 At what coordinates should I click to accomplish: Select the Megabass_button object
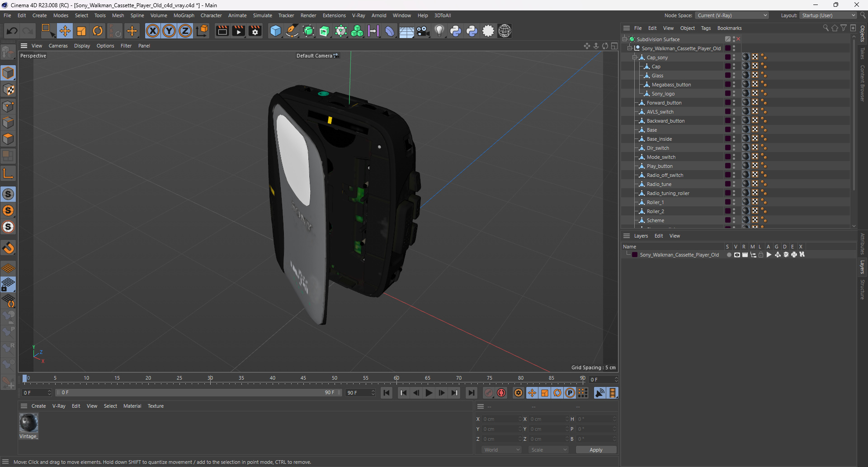(x=671, y=85)
